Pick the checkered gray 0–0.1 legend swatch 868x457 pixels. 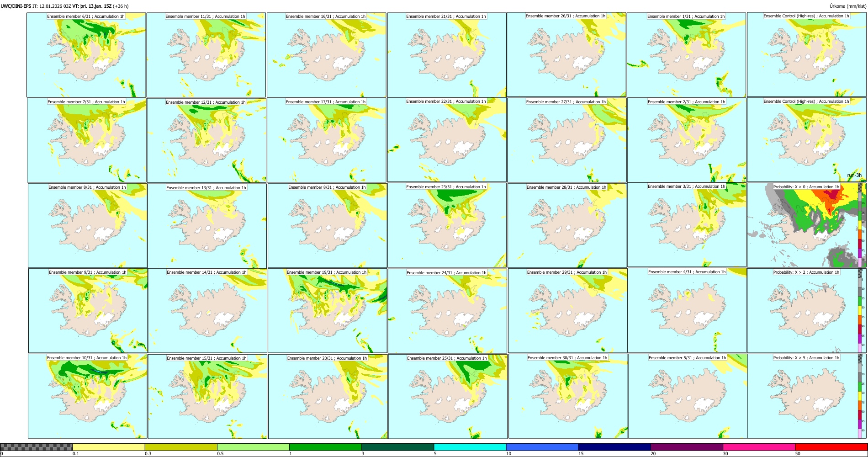37,447
